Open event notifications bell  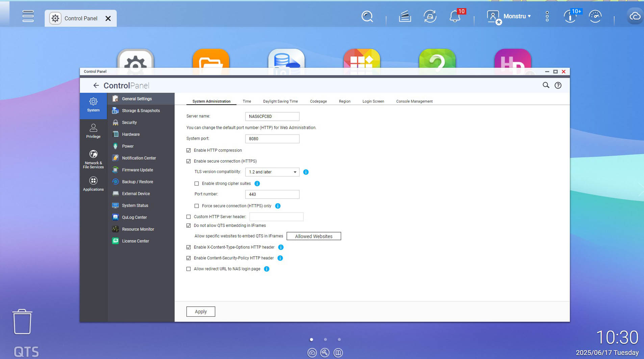(455, 16)
